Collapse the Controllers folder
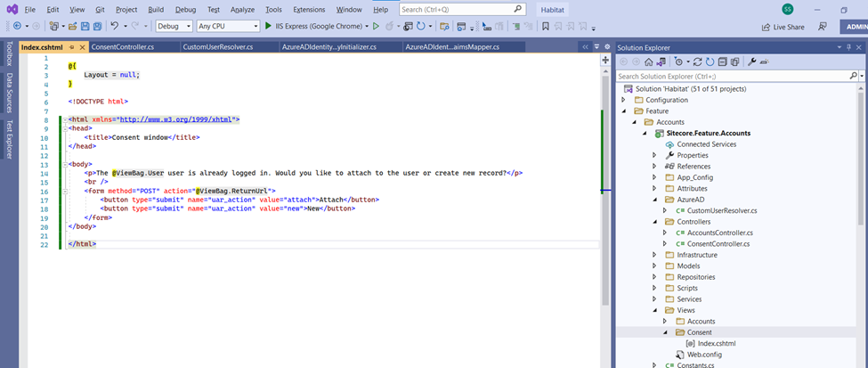The image size is (868, 368). 655,222
